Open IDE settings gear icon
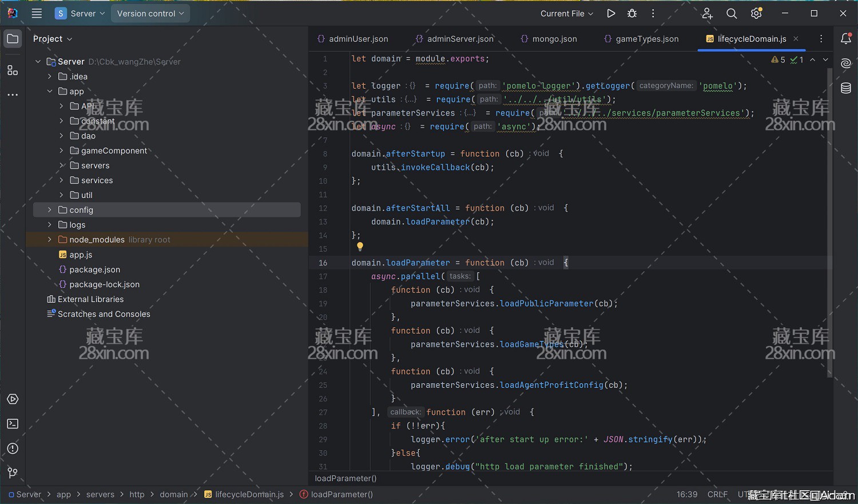 coord(756,13)
